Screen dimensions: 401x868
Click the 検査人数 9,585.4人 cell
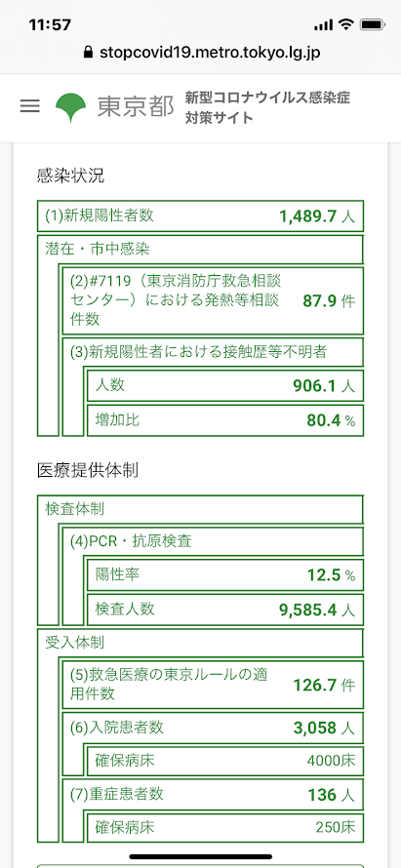click(x=226, y=610)
